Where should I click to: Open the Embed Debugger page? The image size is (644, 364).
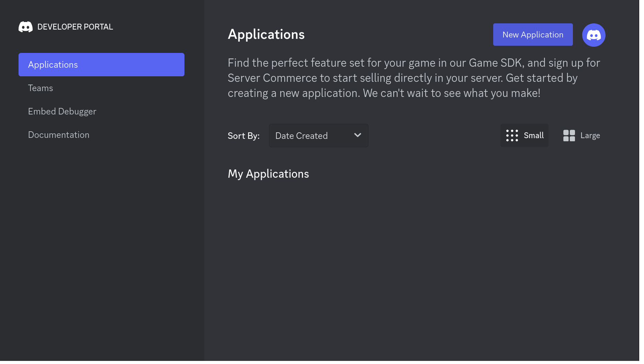coord(62,111)
